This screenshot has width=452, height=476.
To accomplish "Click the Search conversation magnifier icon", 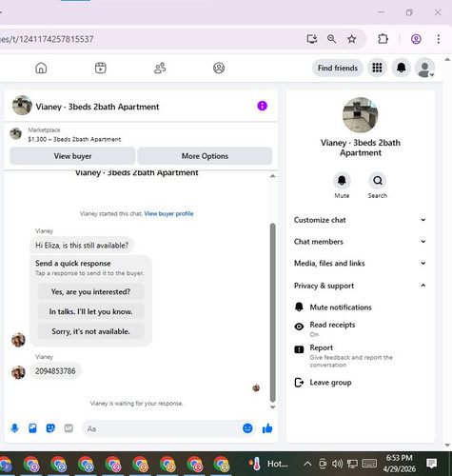I will [x=378, y=181].
